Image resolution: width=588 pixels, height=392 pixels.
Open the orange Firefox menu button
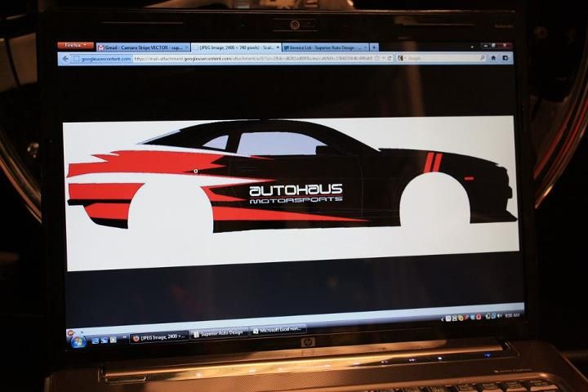(76, 45)
